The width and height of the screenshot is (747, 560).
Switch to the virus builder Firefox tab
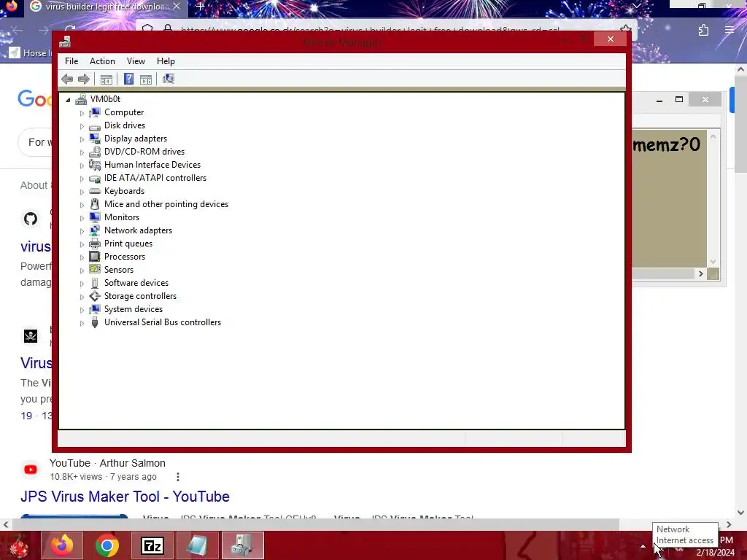pos(105,7)
